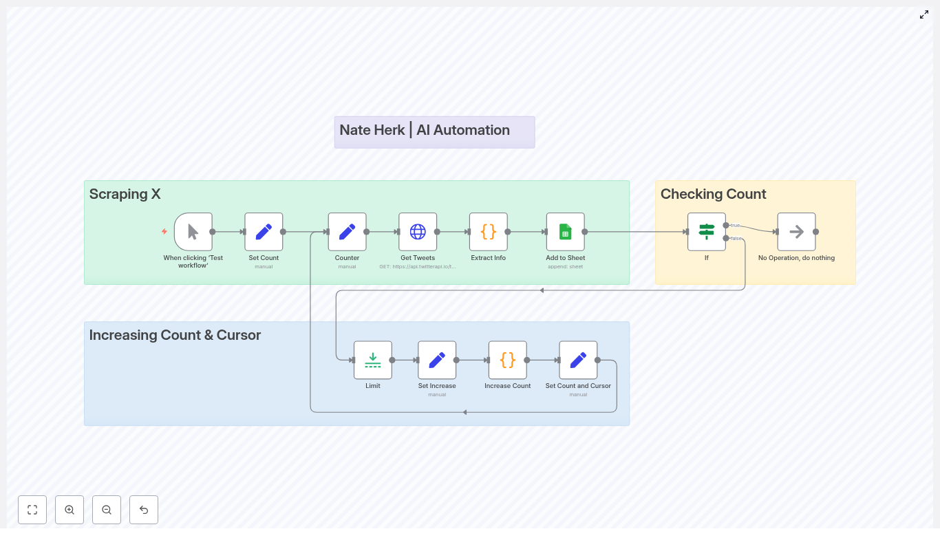Reset the canvas zoom level
This screenshot has width=940, height=560.
point(144,510)
